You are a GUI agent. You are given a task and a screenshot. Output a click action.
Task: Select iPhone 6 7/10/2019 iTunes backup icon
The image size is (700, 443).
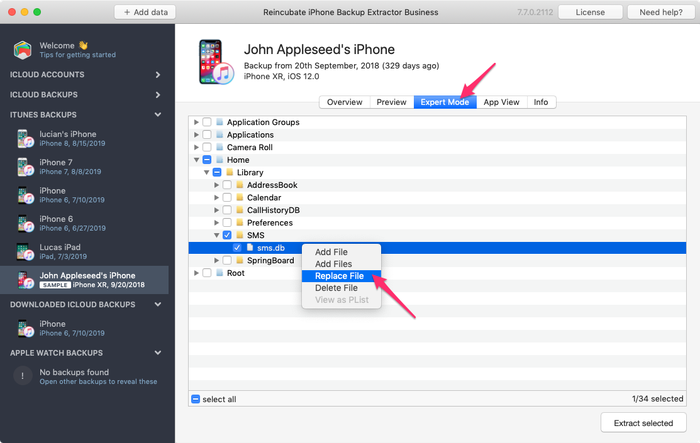pyautogui.click(x=25, y=195)
